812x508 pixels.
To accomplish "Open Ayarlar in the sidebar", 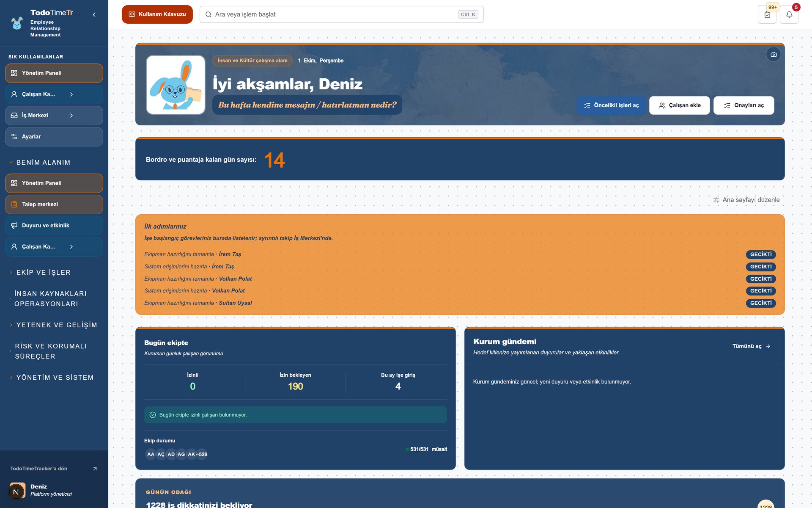I will [x=54, y=137].
